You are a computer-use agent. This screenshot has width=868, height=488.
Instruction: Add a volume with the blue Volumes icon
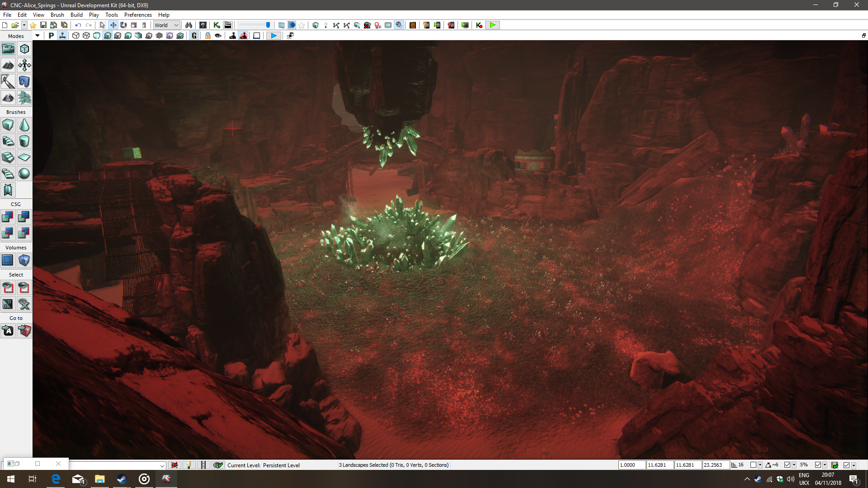[x=8, y=260]
